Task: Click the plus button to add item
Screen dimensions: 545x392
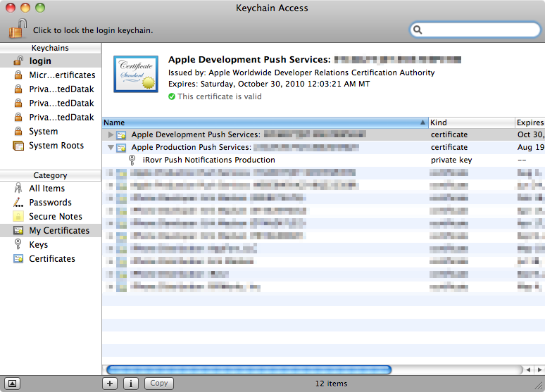Action: [x=110, y=384]
